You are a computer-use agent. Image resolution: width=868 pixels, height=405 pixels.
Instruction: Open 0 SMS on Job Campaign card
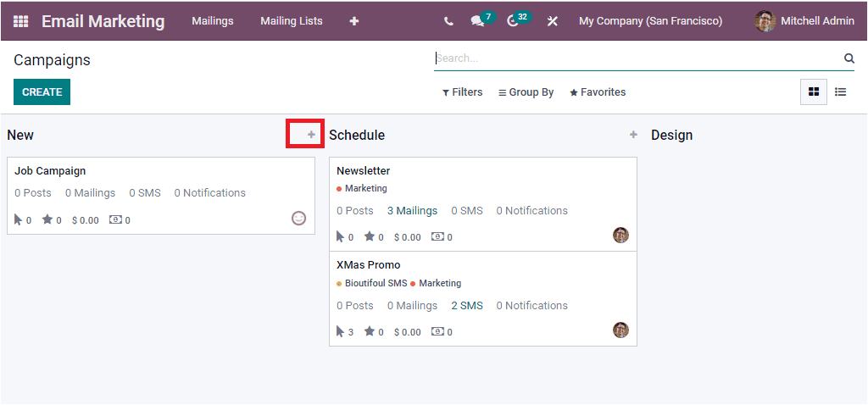[x=145, y=193]
